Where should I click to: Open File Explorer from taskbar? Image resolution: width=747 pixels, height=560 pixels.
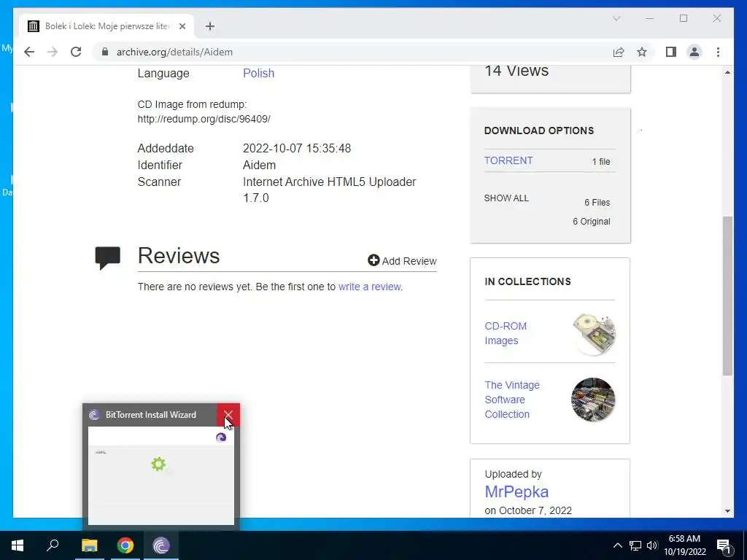tap(89, 545)
